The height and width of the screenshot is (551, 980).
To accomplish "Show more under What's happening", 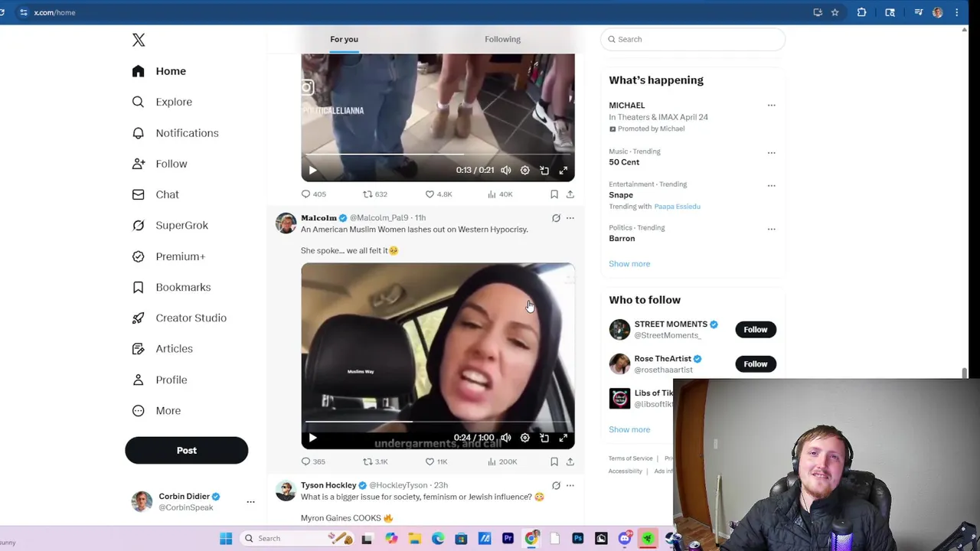I will 629,264.
